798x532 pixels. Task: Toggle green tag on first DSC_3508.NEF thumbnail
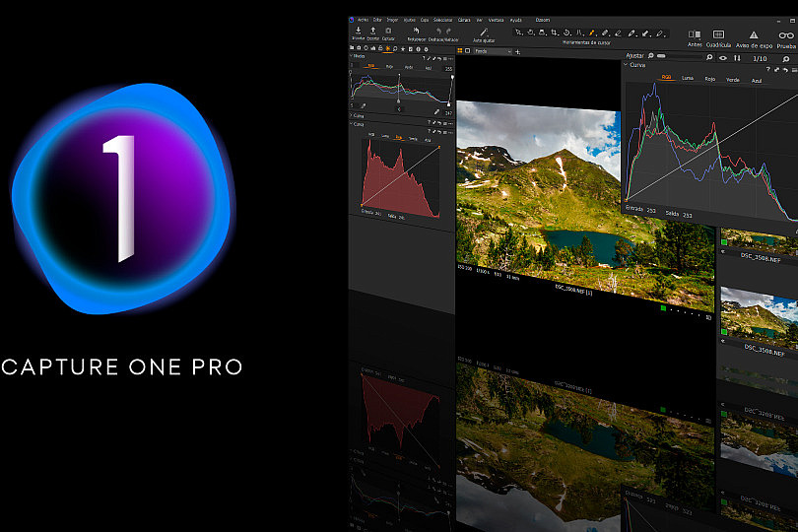point(724,241)
